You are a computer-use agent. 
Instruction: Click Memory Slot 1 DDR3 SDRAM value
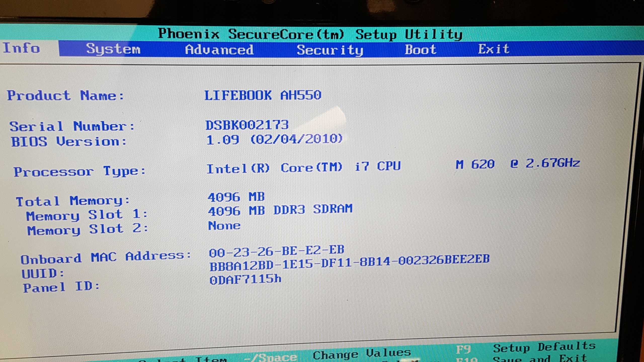click(x=280, y=210)
